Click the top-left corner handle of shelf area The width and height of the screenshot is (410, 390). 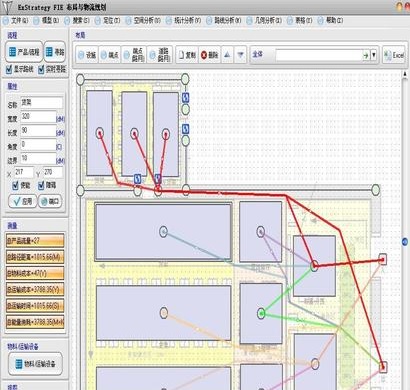(x=80, y=79)
